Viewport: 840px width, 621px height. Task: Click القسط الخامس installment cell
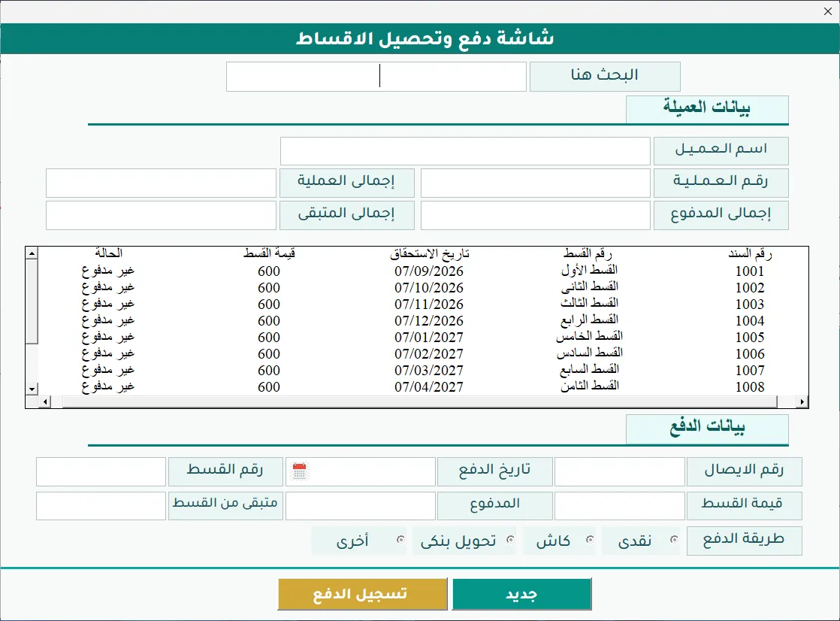pos(589,337)
